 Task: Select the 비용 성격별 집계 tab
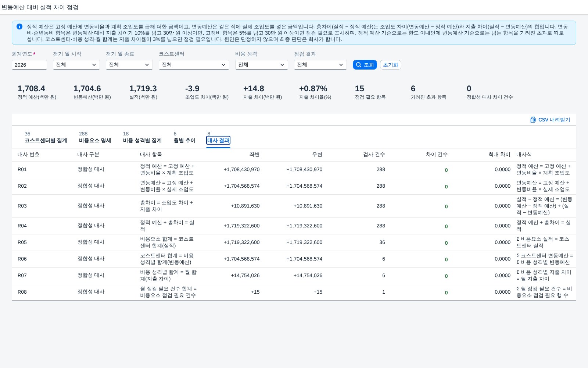click(x=142, y=140)
